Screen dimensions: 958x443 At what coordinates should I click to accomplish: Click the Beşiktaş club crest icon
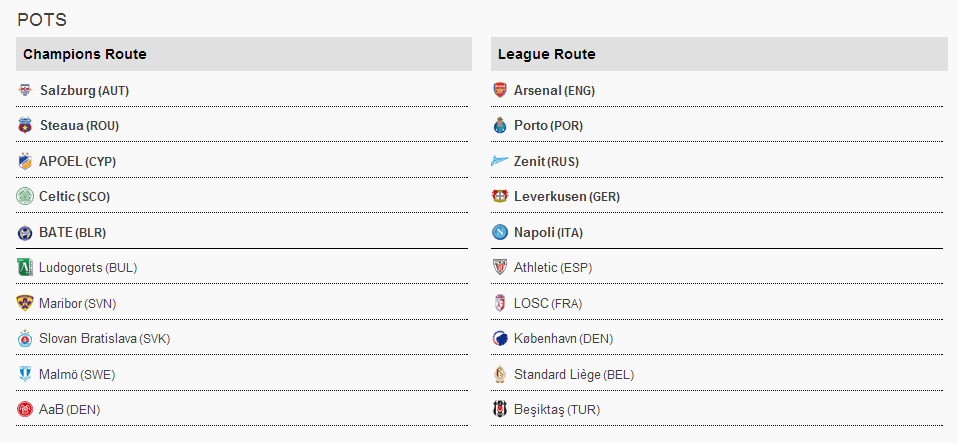click(500, 409)
